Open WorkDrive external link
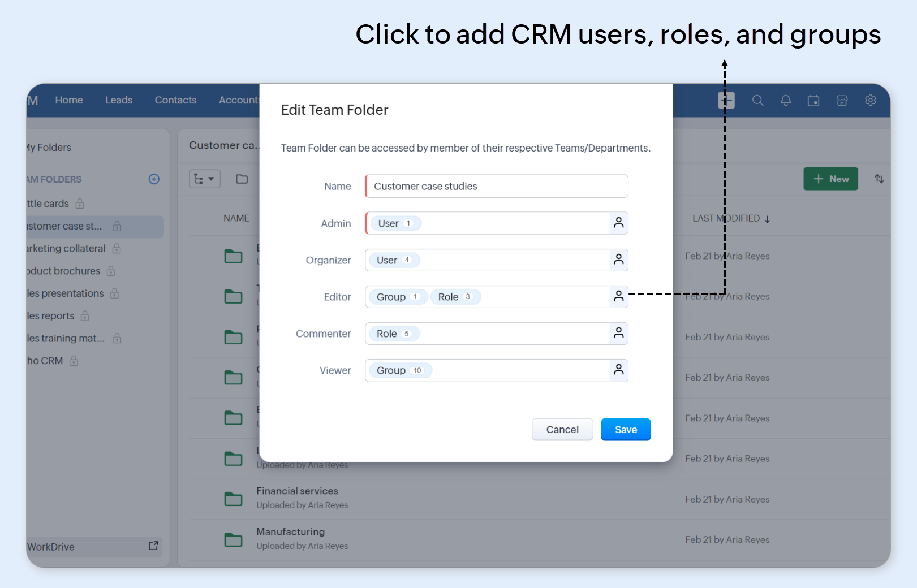 153,546
